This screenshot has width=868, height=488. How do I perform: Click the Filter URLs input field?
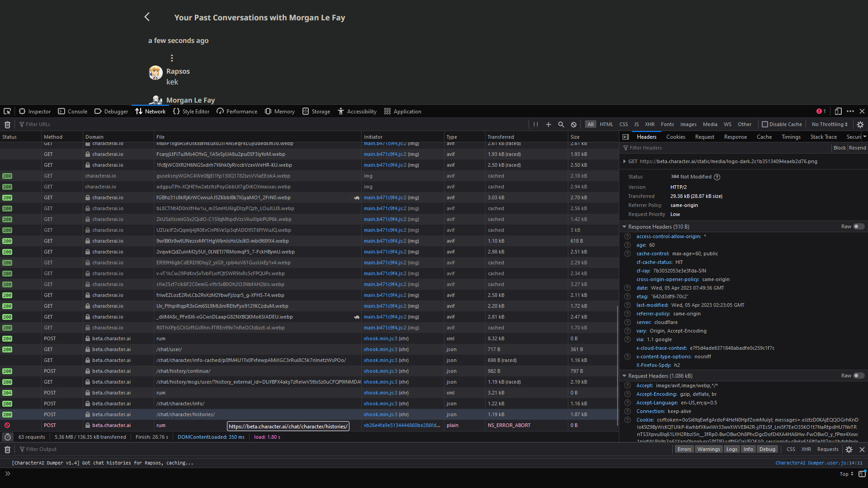(x=38, y=124)
